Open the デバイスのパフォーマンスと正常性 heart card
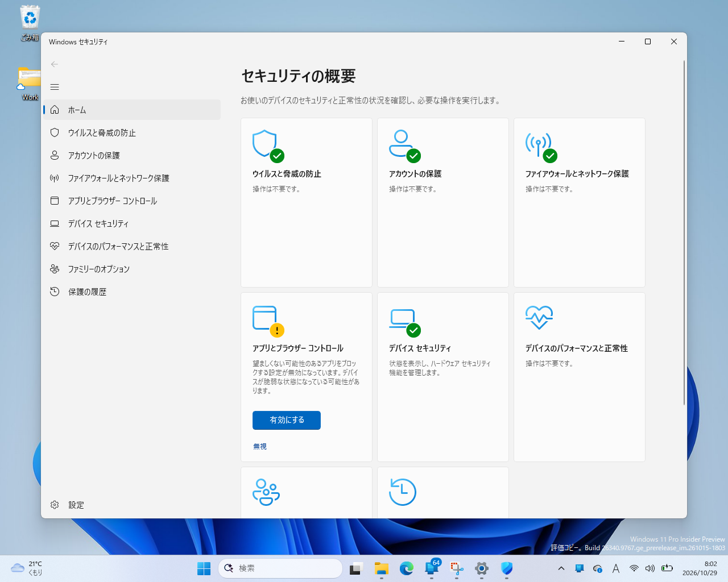Screen dimensions: 728x582 click(580, 377)
